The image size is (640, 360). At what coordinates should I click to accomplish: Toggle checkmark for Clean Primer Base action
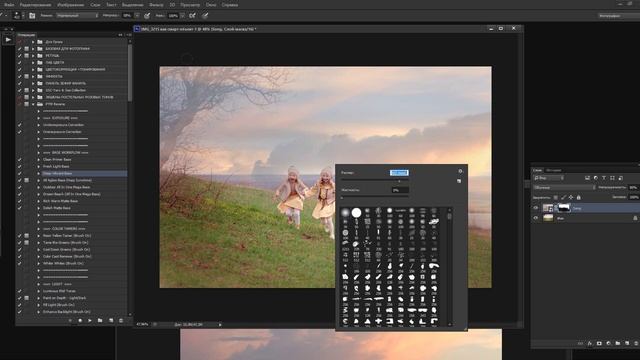[20, 160]
